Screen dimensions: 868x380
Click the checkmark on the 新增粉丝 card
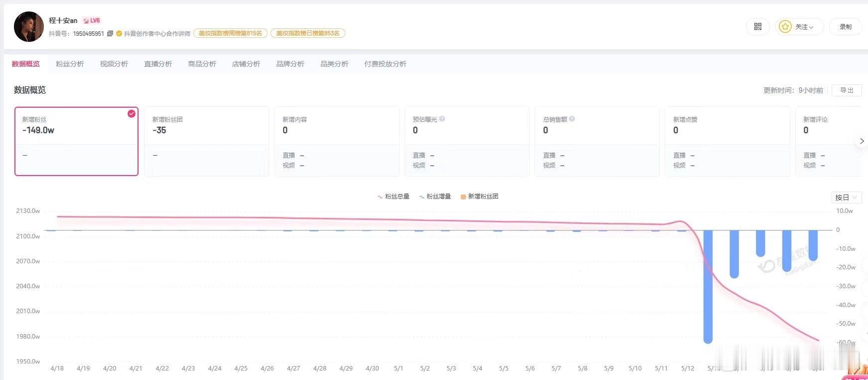tap(132, 114)
